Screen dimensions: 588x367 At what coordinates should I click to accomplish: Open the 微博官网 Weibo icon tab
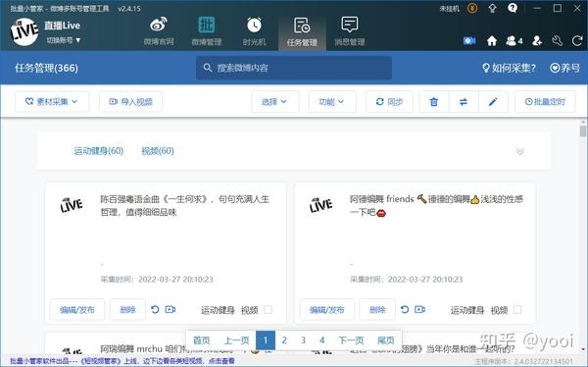[x=159, y=31]
